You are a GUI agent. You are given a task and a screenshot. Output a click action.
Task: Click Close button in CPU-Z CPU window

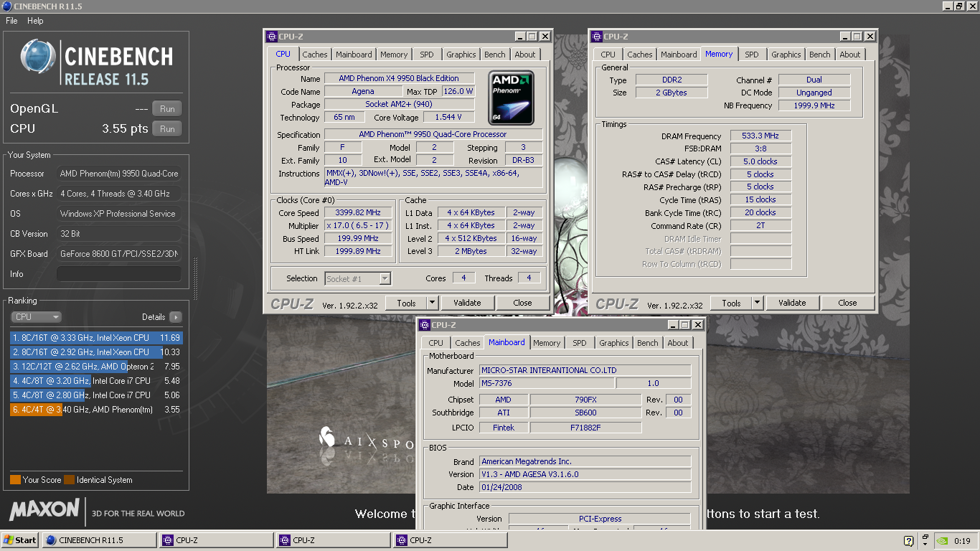click(x=522, y=303)
